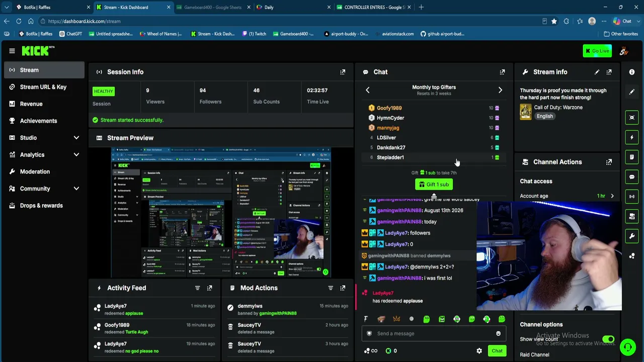Send message with the green Chat button

[x=497, y=351]
